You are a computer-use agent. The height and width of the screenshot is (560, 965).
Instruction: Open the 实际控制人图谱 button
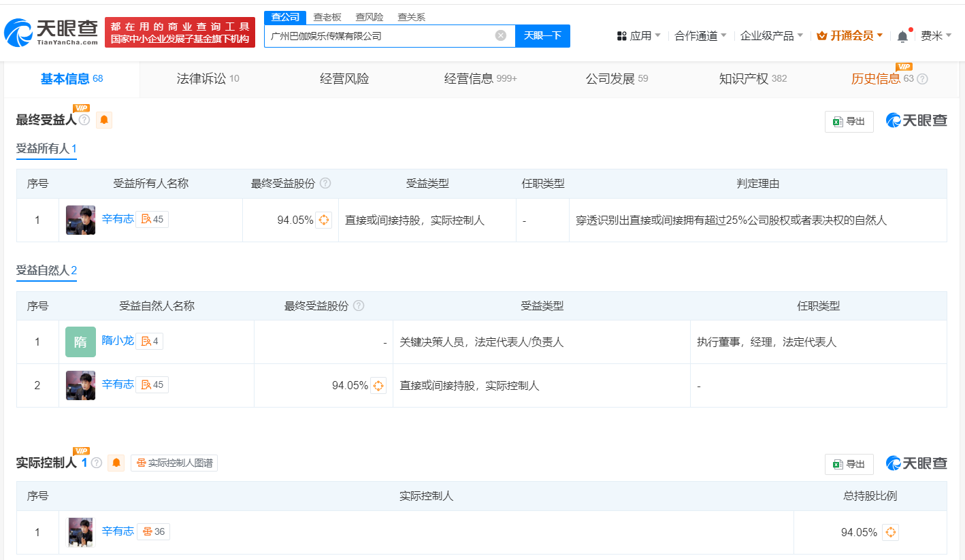[x=174, y=463]
